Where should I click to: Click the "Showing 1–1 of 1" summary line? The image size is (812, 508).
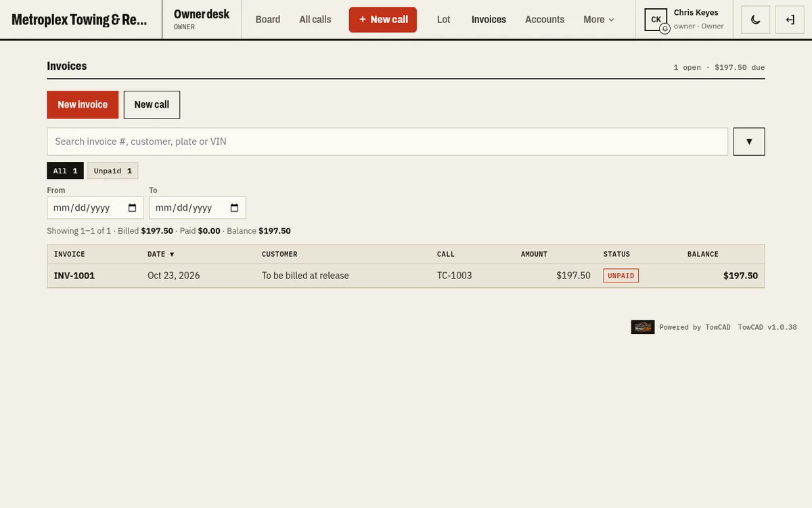coord(168,231)
